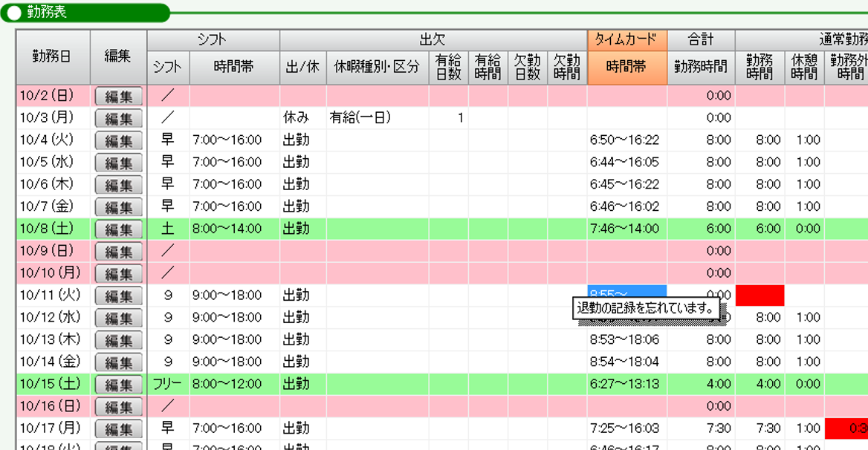Image resolution: width=868 pixels, height=450 pixels.
Task: Click timecard 7:25～16:03 on 10/17
Action: pos(627,428)
